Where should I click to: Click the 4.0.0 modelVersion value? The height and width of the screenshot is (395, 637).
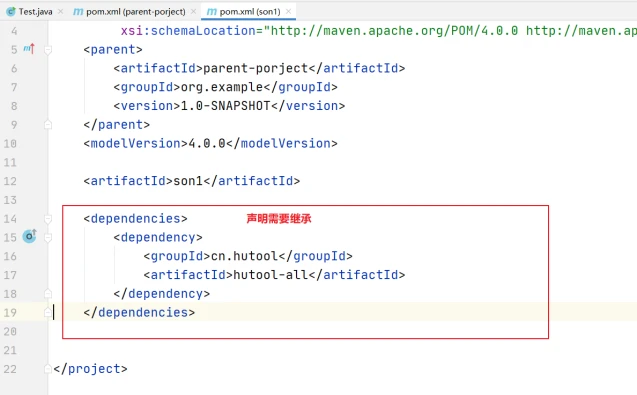pos(207,143)
